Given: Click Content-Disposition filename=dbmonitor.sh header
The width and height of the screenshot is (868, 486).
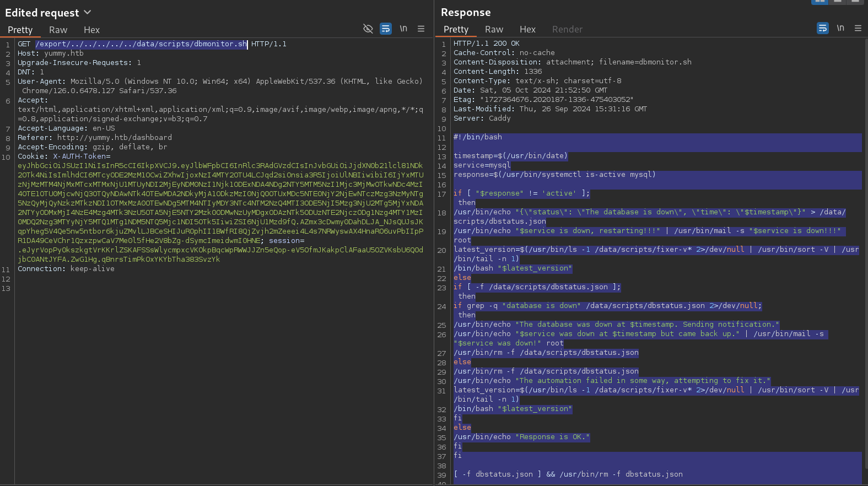Looking at the screenshot, I should [573, 62].
